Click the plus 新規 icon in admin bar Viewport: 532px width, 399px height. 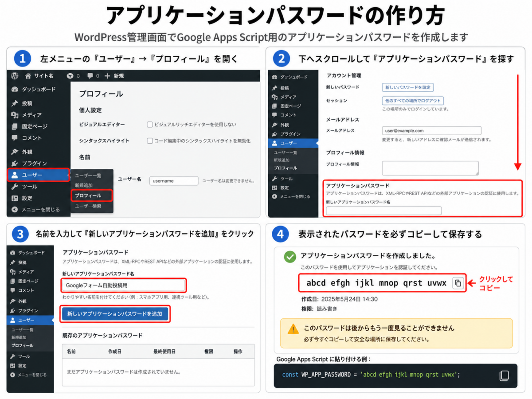click(107, 76)
